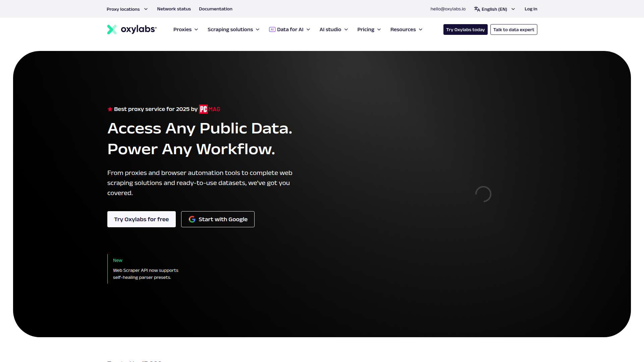Click the Google logo in Start with Google
The width and height of the screenshot is (644, 362).
(x=192, y=219)
